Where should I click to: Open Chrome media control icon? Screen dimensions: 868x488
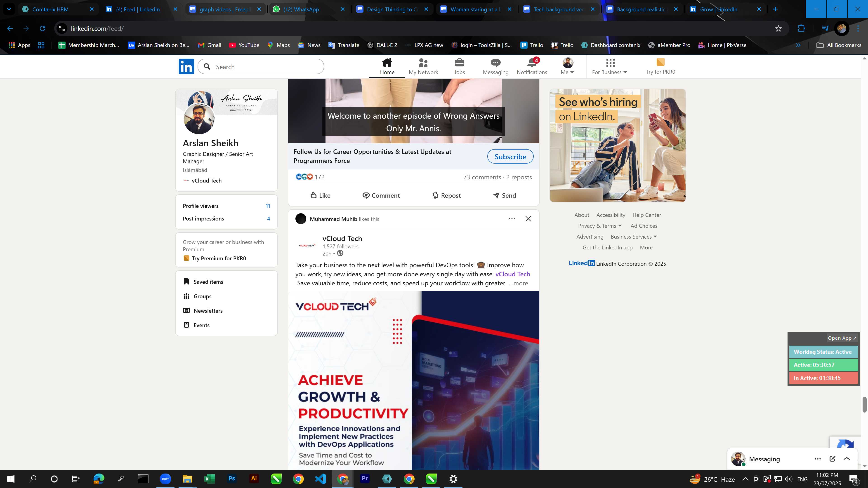click(825, 29)
